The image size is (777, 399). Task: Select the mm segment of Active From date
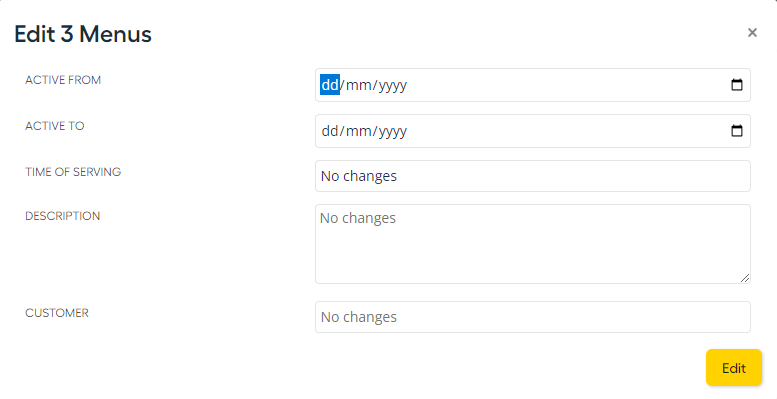click(358, 85)
